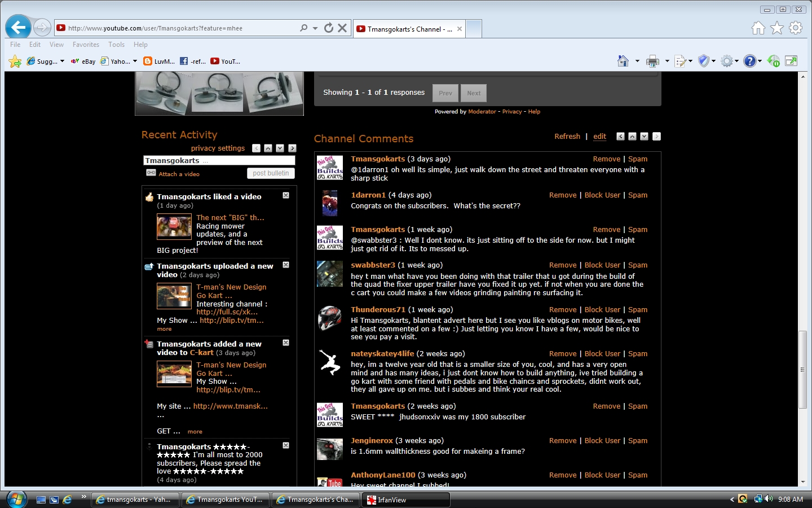Switch to IrfanView taskbar button
Image resolution: width=812 pixels, height=508 pixels.
[x=406, y=500]
